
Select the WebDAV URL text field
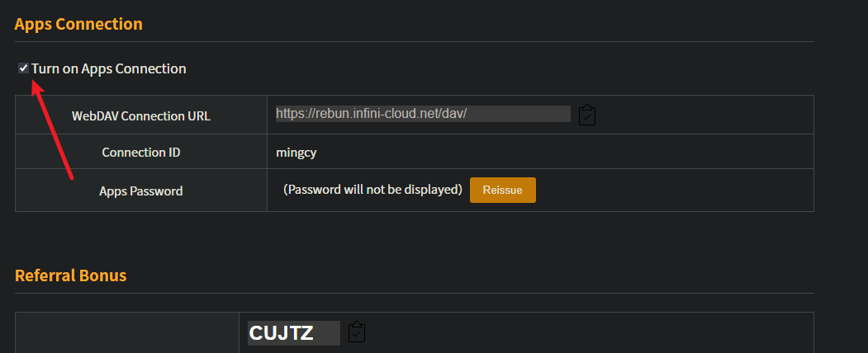click(x=422, y=114)
